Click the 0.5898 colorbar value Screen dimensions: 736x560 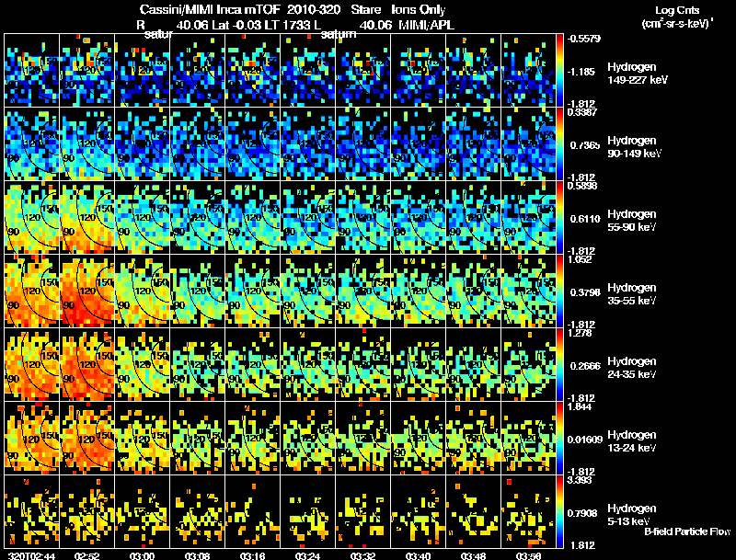pyautogui.click(x=582, y=185)
